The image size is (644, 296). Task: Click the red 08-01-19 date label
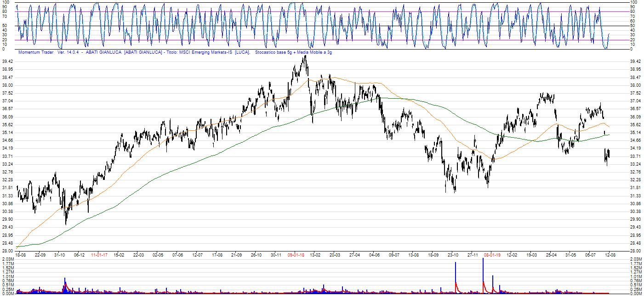click(492, 254)
